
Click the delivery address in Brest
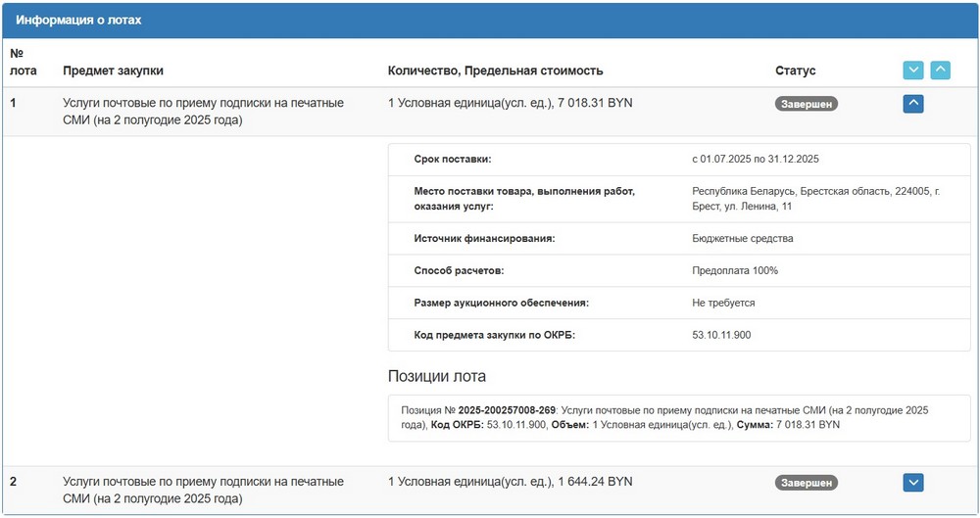(x=814, y=199)
